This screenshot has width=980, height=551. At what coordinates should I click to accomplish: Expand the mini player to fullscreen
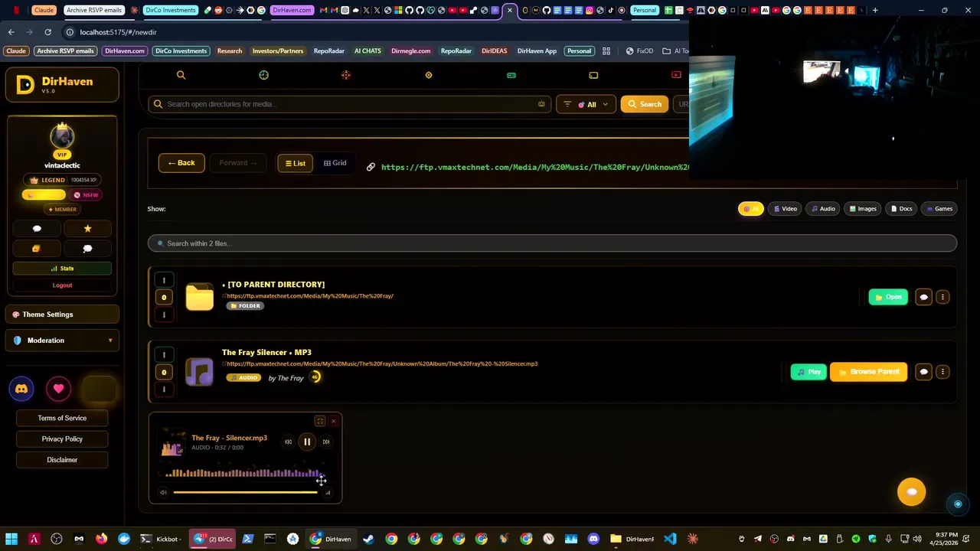point(320,421)
